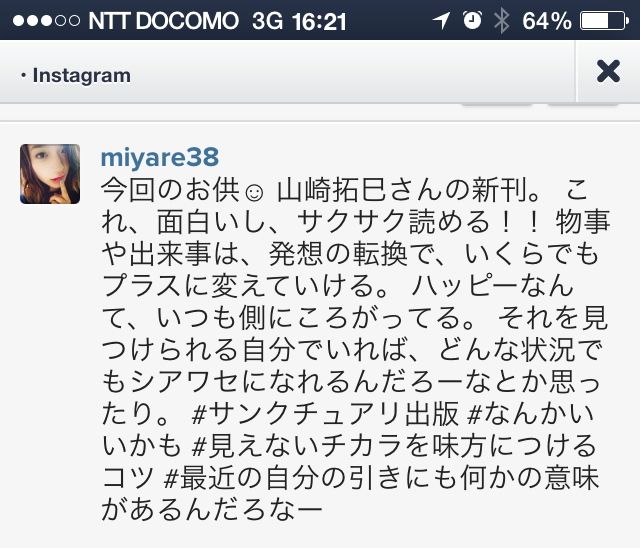The width and height of the screenshot is (640, 548).
Task: Open the #サンクチュアリ出版 hashtag
Action: pyautogui.click(x=325, y=415)
